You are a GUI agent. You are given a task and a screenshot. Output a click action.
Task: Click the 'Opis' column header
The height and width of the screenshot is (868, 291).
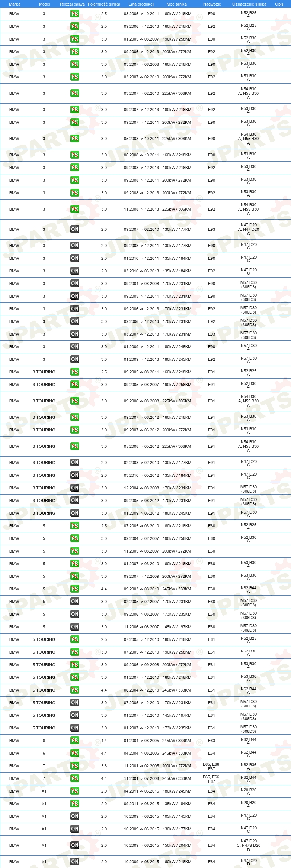279,4
